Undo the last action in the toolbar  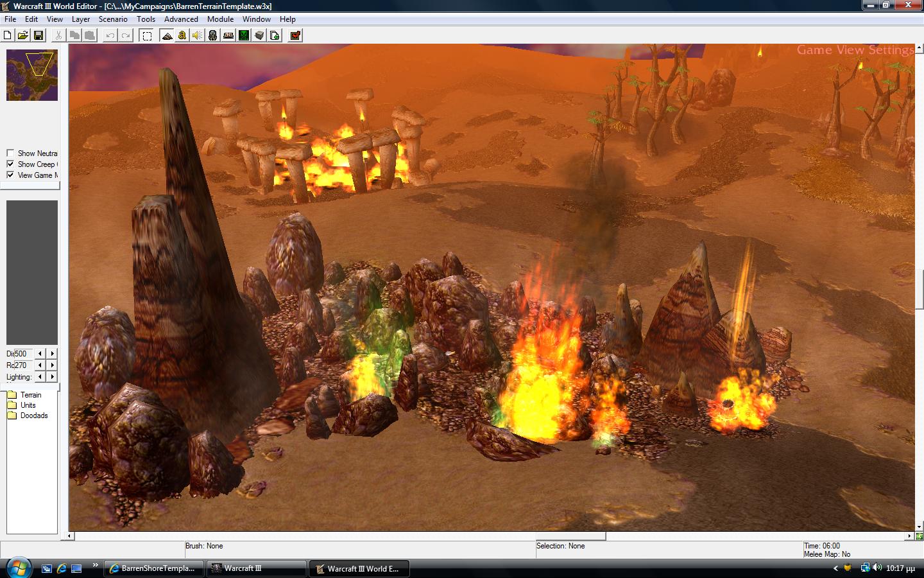point(110,35)
